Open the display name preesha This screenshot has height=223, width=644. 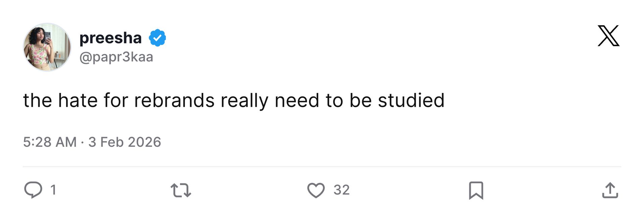tap(110, 38)
